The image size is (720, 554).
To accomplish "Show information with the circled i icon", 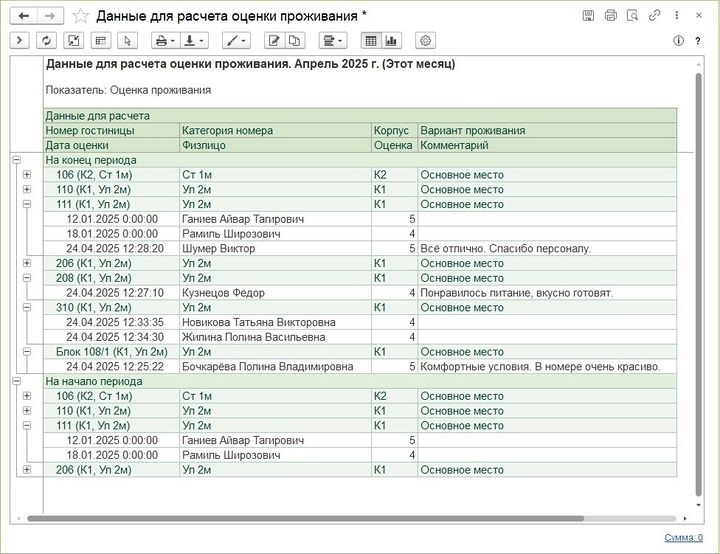I will pyautogui.click(x=678, y=41).
